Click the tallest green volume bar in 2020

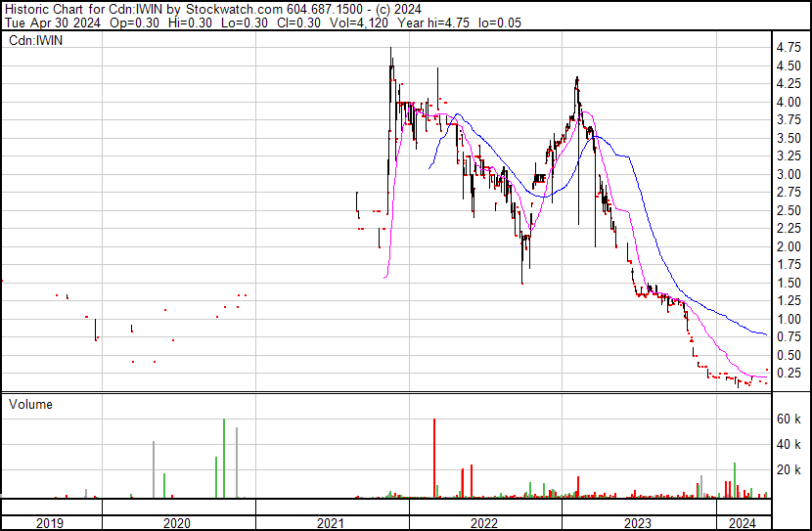coord(224,459)
